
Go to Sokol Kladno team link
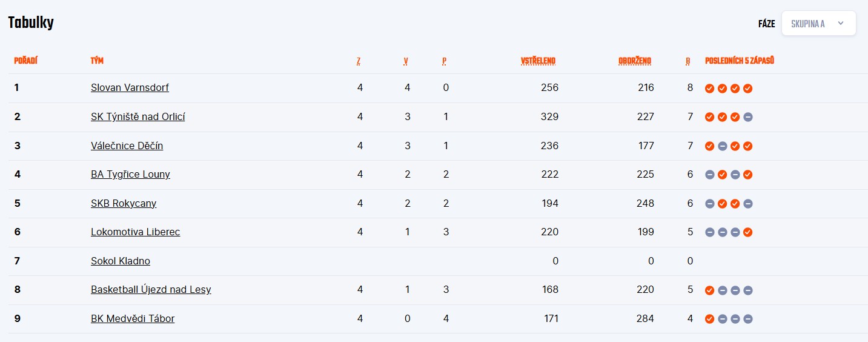120,261
